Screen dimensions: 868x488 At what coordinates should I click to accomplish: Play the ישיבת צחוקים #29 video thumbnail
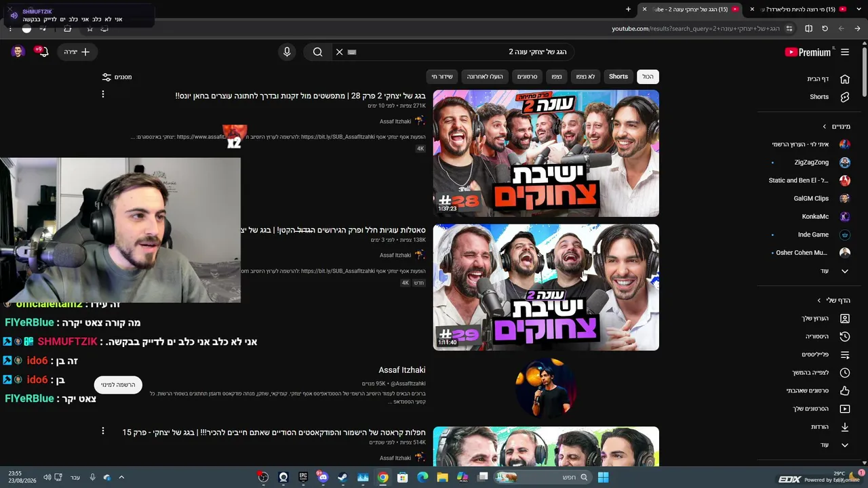(x=546, y=287)
